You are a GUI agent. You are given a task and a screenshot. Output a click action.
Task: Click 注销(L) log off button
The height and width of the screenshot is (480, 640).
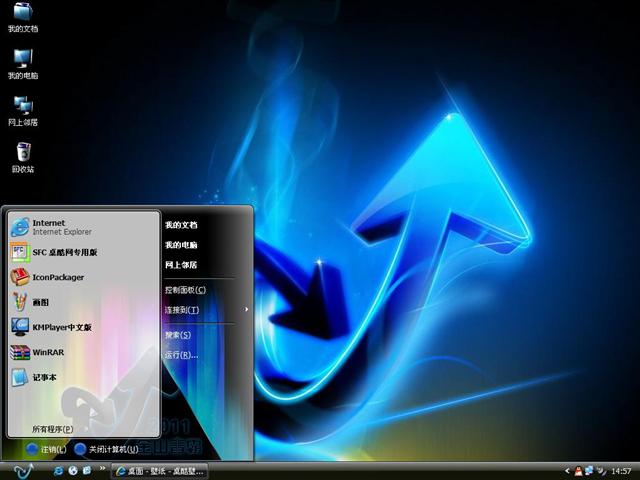tap(46, 449)
